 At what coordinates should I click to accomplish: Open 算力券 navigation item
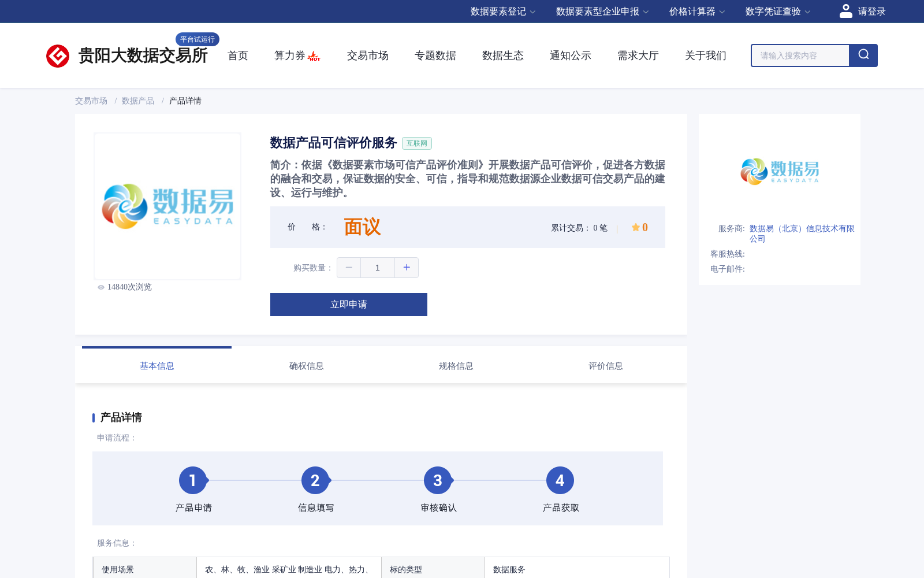(x=289, y=55)
